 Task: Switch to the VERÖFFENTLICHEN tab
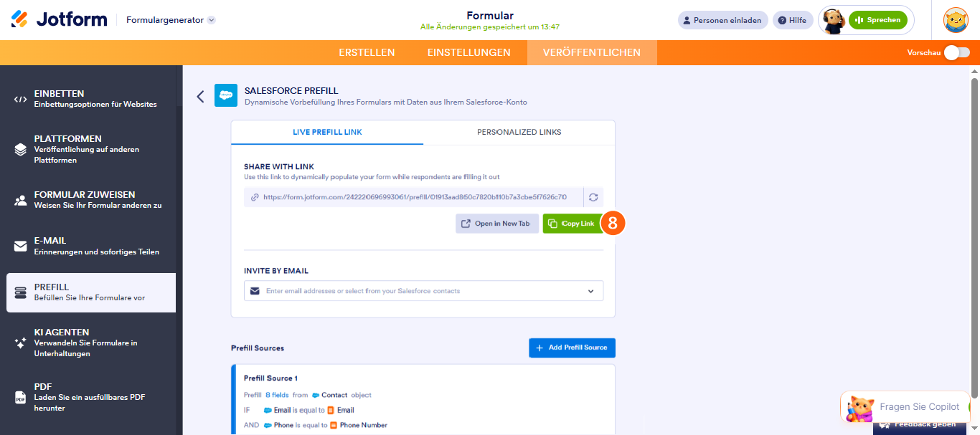pos(592,52)
